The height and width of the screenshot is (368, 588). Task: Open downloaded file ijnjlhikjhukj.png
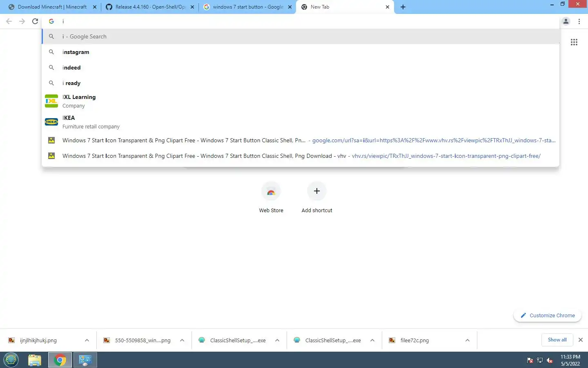coord(38,340)
